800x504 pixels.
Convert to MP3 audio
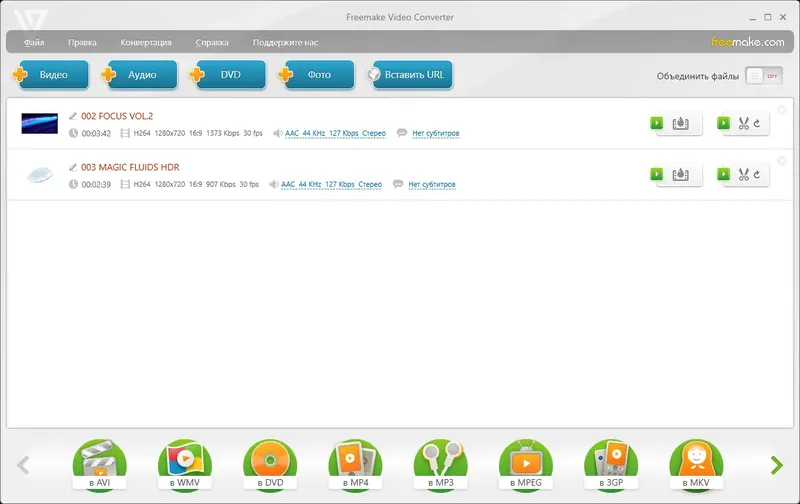(440, 465)
